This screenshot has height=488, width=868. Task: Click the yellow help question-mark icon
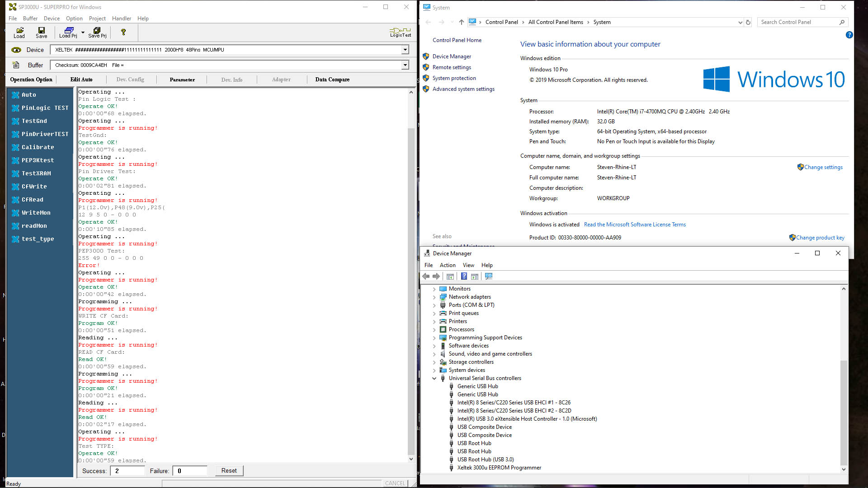tap(123, 32)
